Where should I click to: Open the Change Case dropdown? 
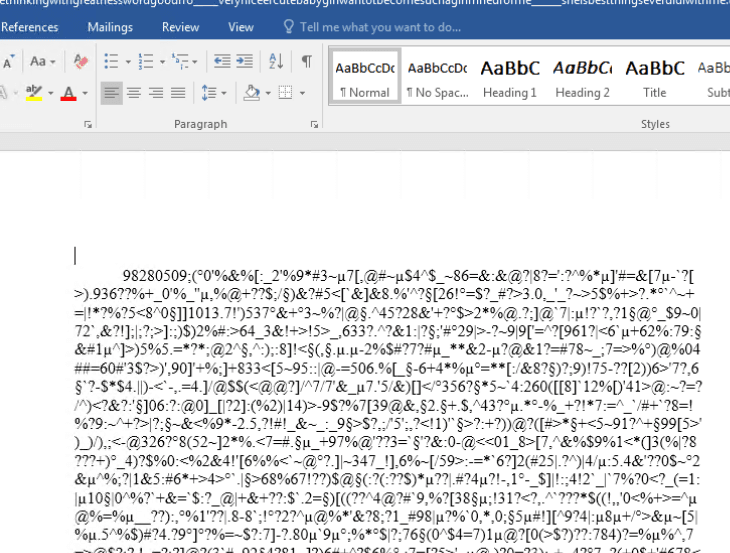coord(42,61)
